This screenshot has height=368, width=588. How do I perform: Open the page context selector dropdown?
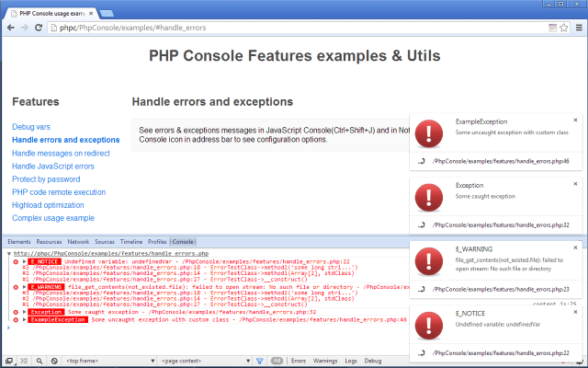click(206, 361)
